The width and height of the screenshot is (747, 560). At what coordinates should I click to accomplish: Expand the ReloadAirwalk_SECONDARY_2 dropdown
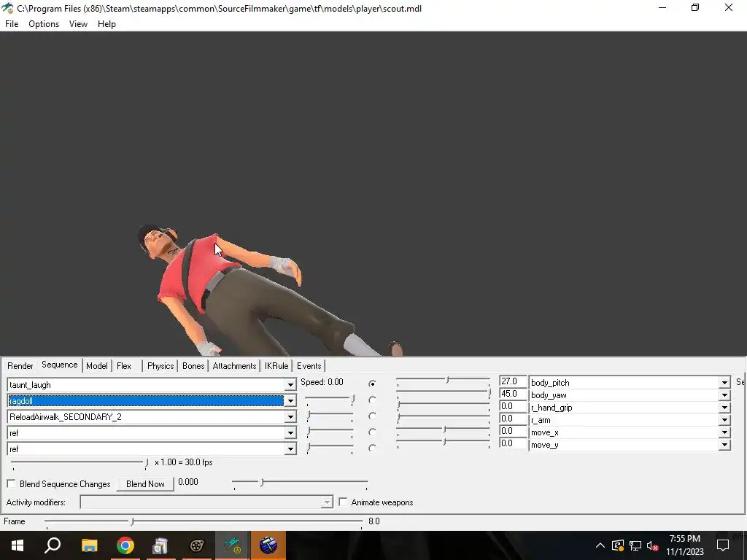click(x=290, y=417)
